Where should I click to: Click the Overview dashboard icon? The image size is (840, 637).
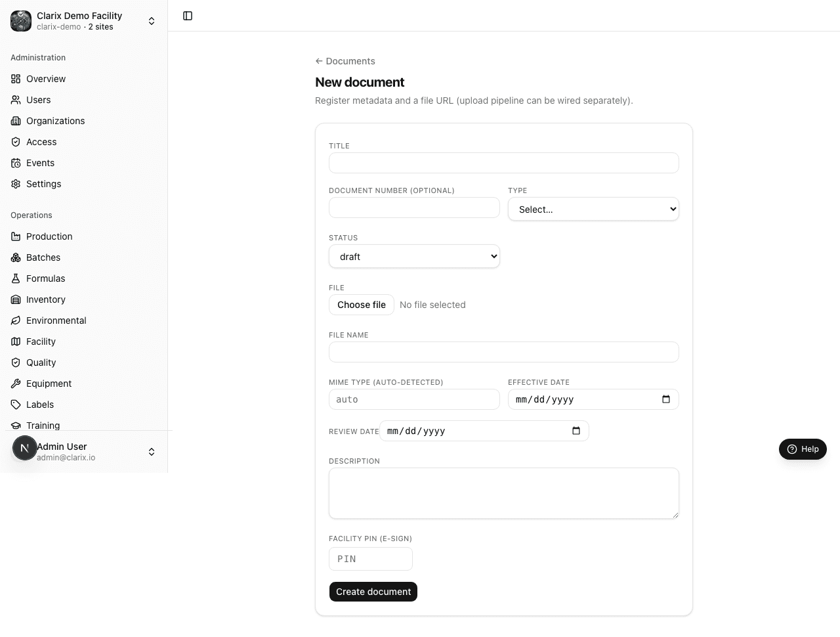16,79
